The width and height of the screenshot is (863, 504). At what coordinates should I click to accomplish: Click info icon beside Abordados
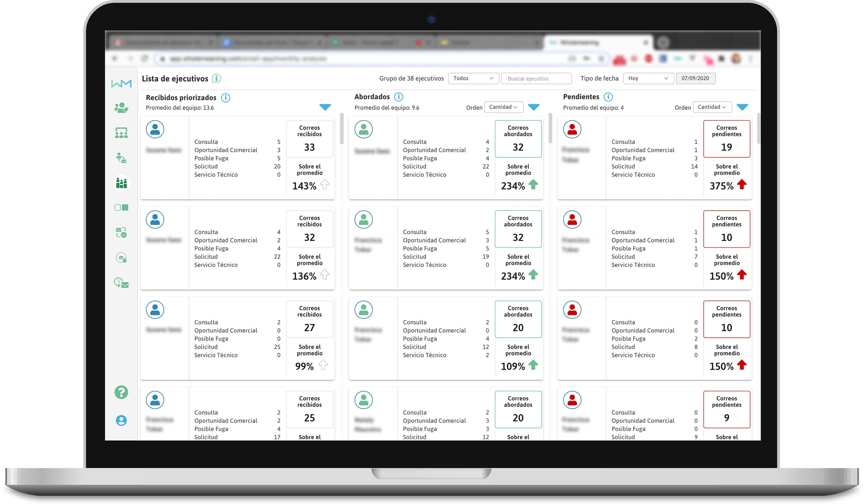[x=399, y=97]
